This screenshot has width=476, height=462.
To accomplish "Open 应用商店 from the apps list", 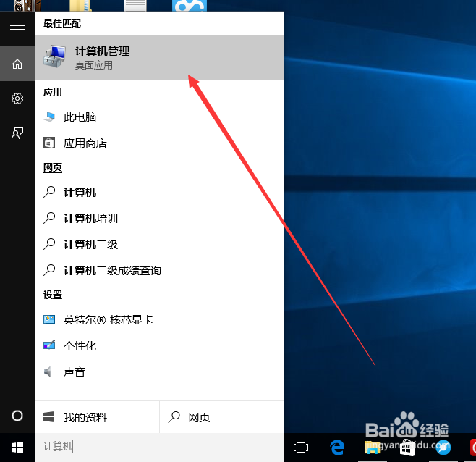I will click(x=159, y=143).
